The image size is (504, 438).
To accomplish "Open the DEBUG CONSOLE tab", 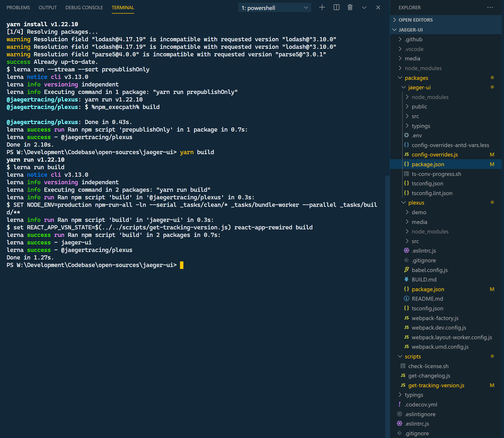I will pos(84,7).
